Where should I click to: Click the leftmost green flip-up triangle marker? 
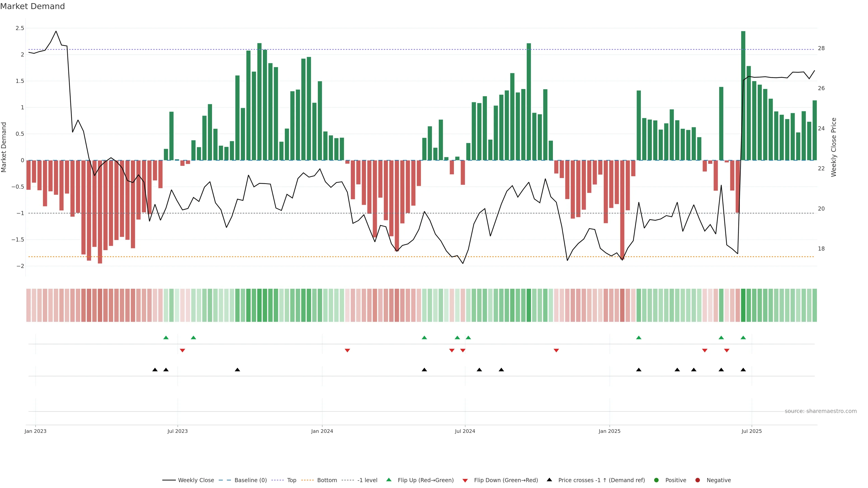[166, 338]
